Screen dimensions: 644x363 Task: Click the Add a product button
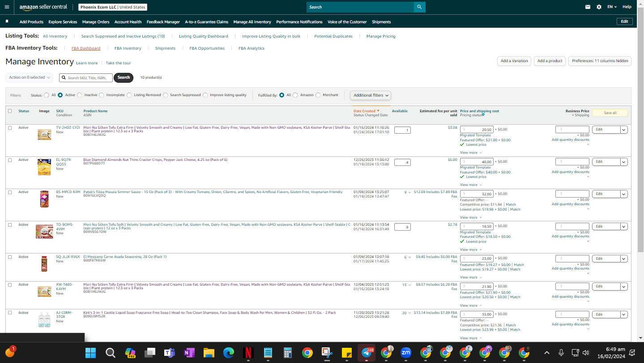coord(550,61)
